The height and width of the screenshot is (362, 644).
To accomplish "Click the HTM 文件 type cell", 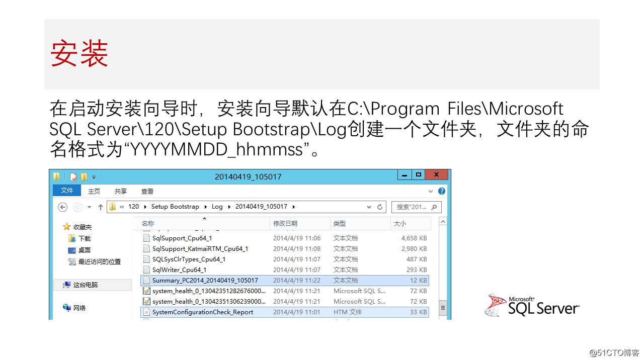I will point(348,312).
